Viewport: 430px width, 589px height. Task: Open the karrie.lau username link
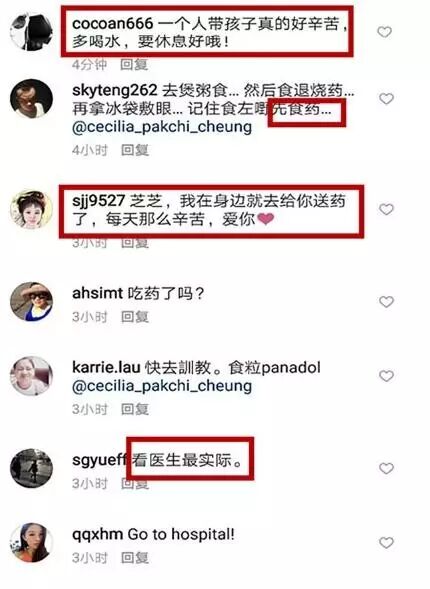coord(106,367)
